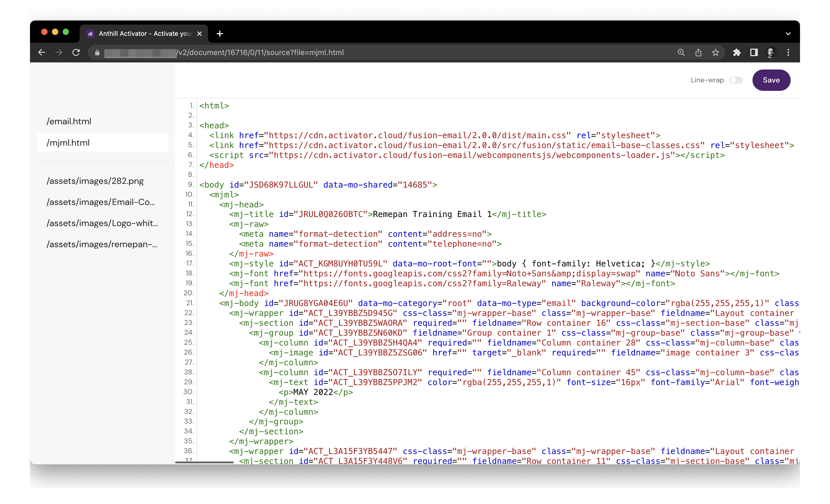Click the Save button
This screenshot has width=830, height=504.
coord(771,80)
